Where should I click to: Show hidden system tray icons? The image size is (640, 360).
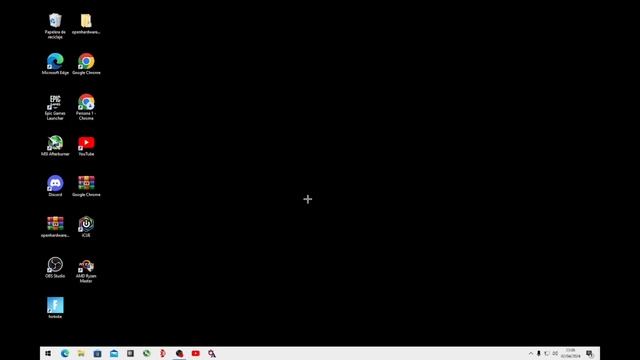pyautogui.click(x=531, y=353)
